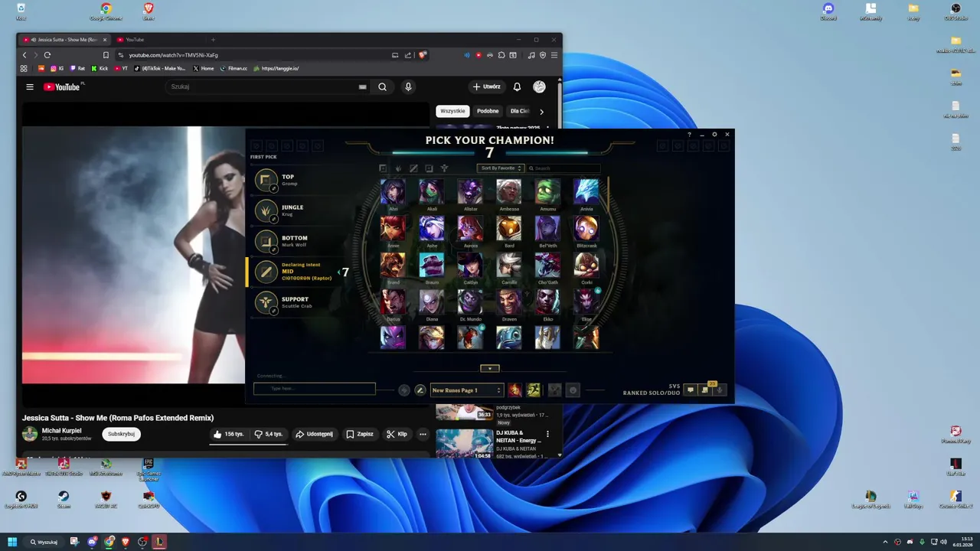Open League chat bubble icon

click(x=690, y=390)
